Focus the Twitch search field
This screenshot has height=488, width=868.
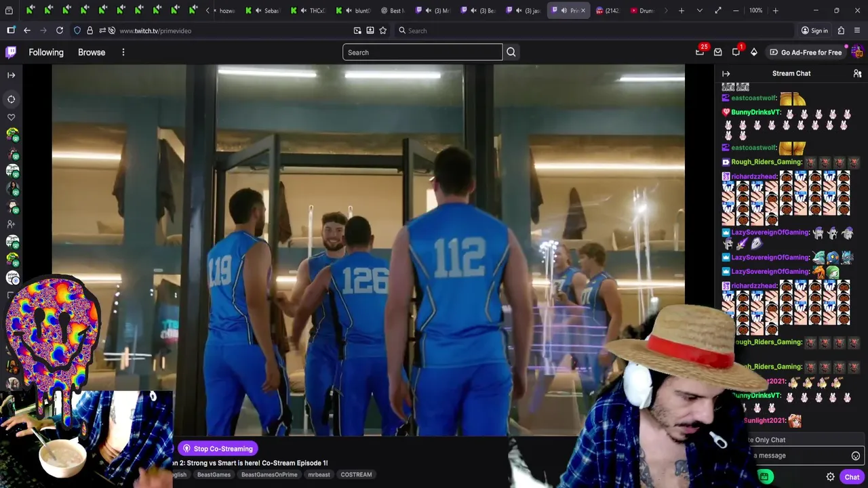(x=422, y=52)
